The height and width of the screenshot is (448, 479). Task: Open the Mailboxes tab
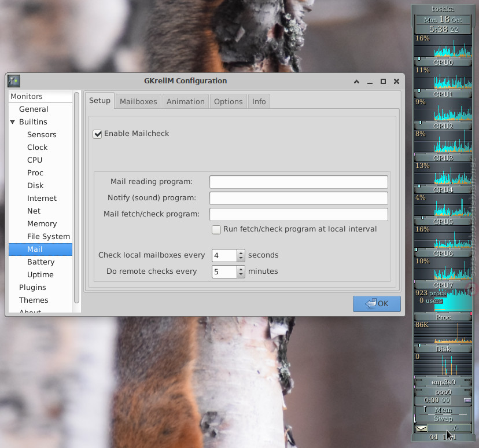point(138,101)
